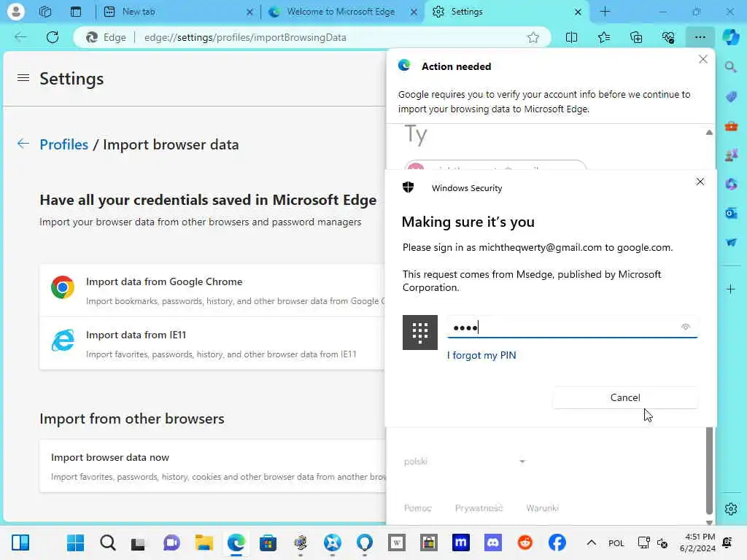
Task: Open sidebar Shopping tag icon
Action: [731, 97]
